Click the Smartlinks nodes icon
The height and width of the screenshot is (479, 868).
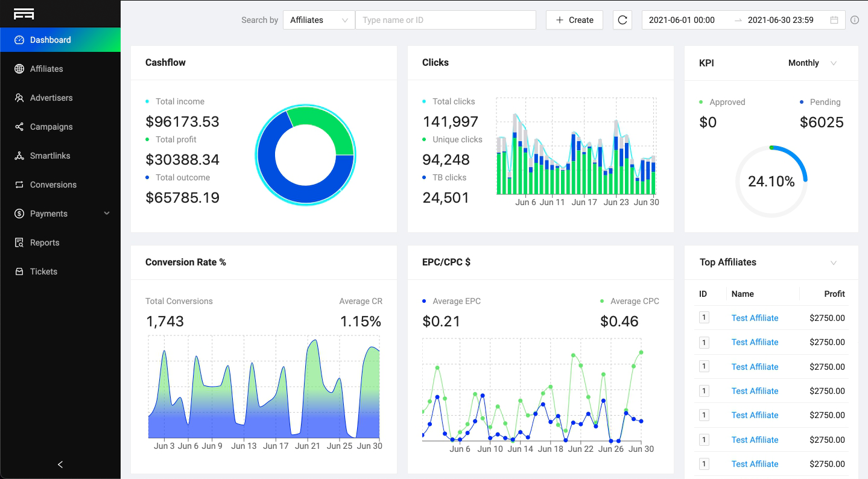tap(19, 156)
